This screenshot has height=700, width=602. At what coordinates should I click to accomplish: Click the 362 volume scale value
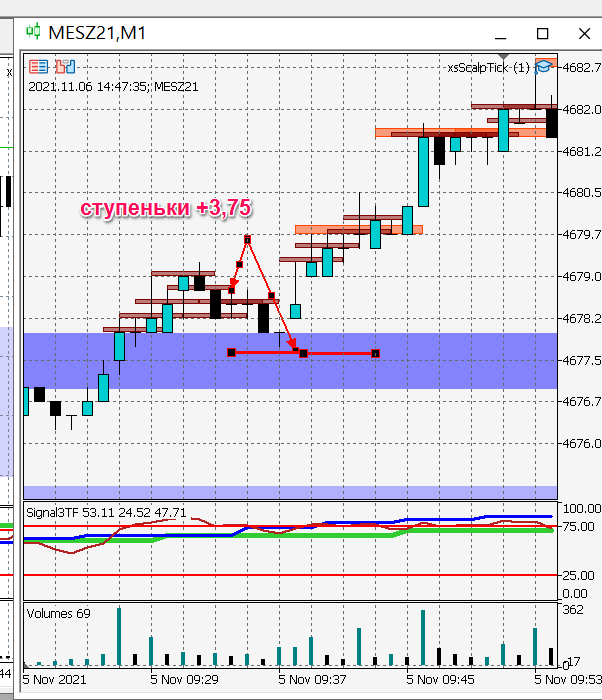[573, 610]
